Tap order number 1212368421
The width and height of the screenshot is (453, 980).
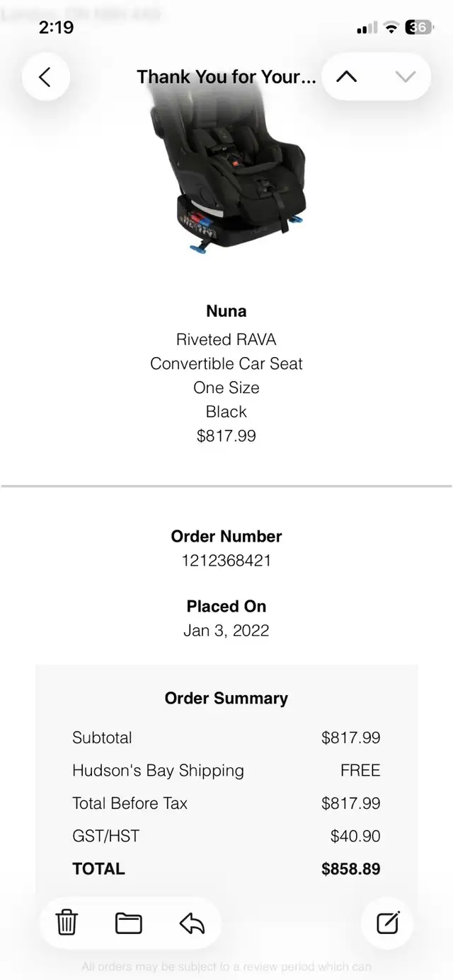pos(226,560)
